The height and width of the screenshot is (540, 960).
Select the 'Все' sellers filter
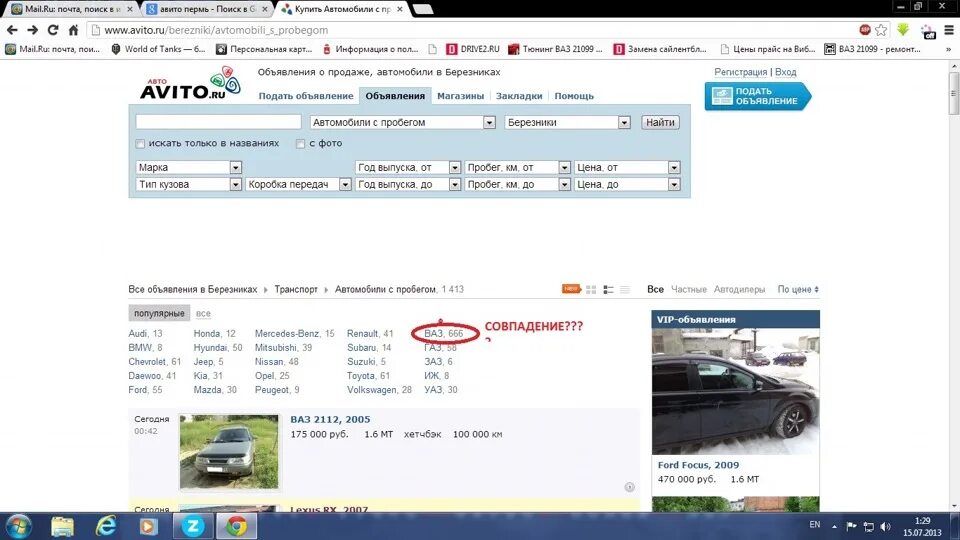655,290
